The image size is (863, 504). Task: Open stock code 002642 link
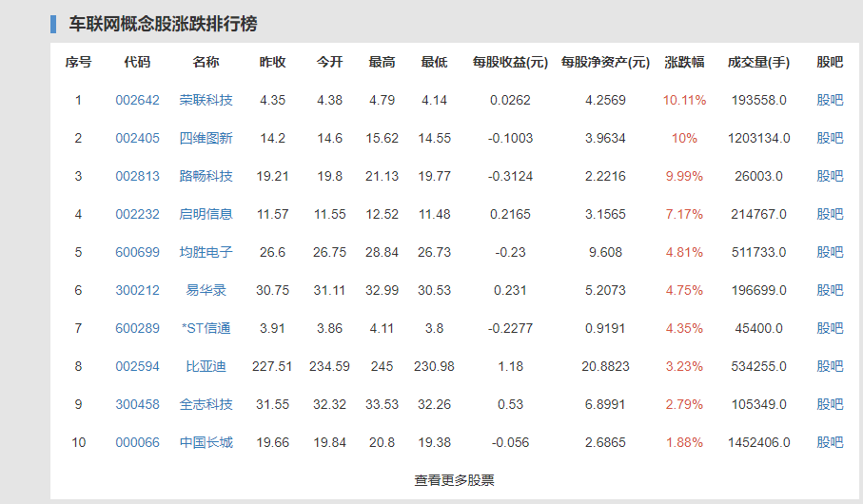pos(137,100)
